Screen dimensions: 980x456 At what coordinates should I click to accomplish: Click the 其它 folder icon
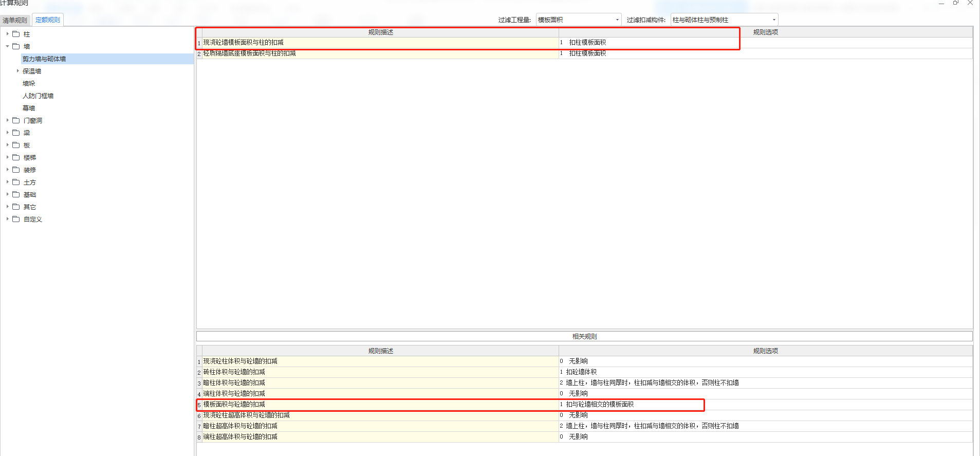point(16,207)
